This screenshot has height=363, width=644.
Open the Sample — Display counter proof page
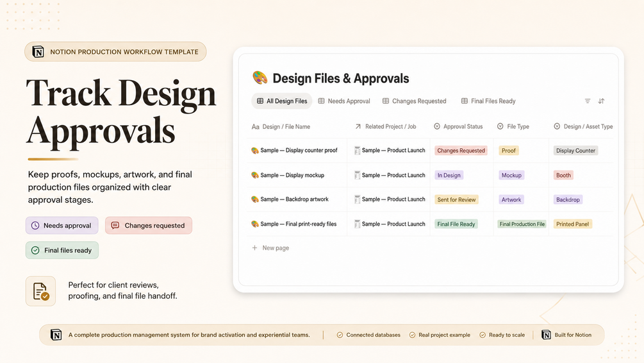(x=299, y=151)
